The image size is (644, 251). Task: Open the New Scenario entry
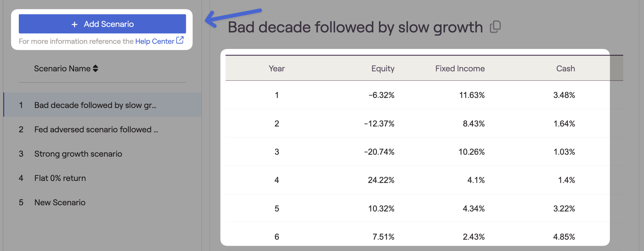coord(60,202)
